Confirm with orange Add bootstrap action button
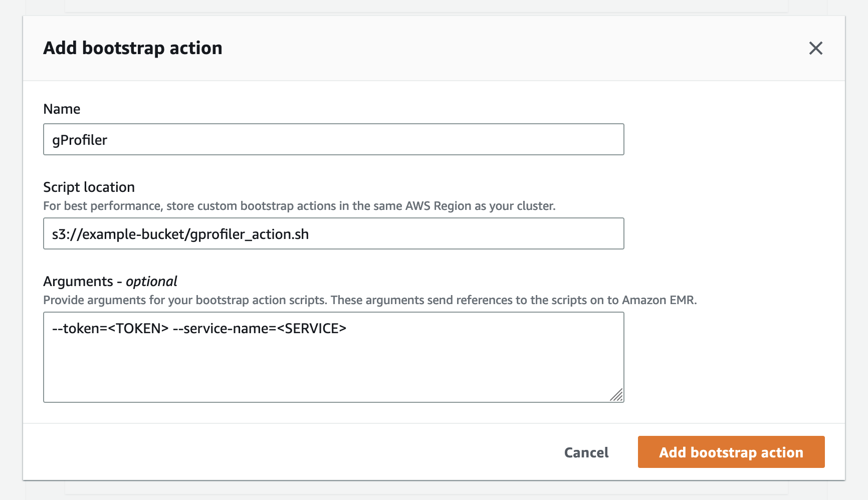The width and height of the screenshot is (868, 500). tap(731, 452)
